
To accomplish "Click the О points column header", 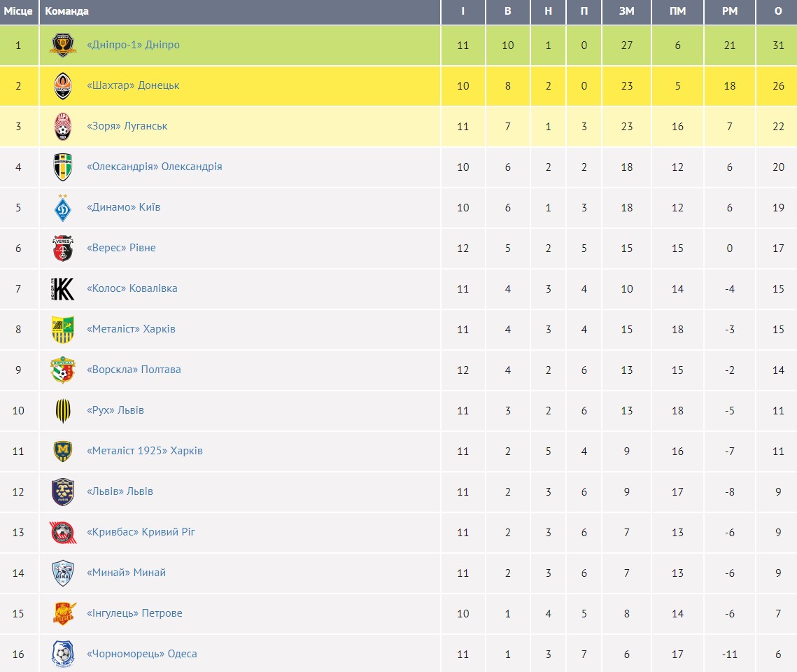I will [778, 11].
